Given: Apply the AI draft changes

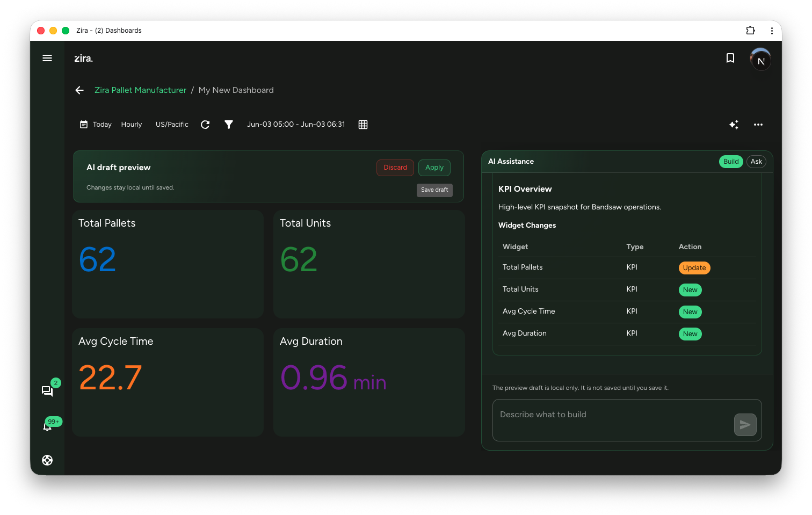Looking at the screenshot, I should click(434, 168).
